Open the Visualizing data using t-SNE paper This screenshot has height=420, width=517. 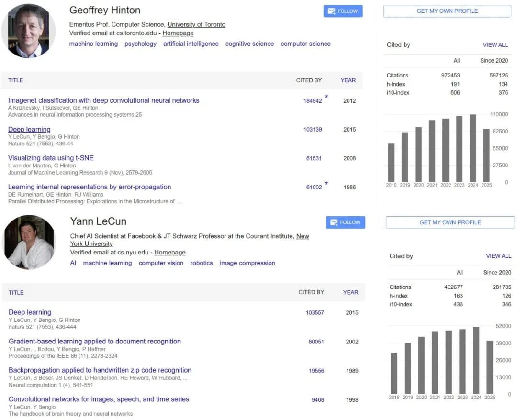pos(51,158)
